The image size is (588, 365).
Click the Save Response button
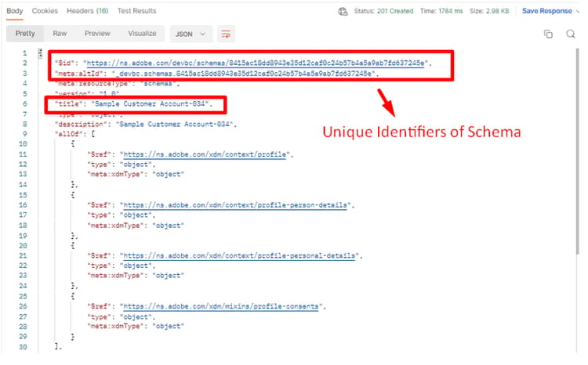[x=546, y=11]
